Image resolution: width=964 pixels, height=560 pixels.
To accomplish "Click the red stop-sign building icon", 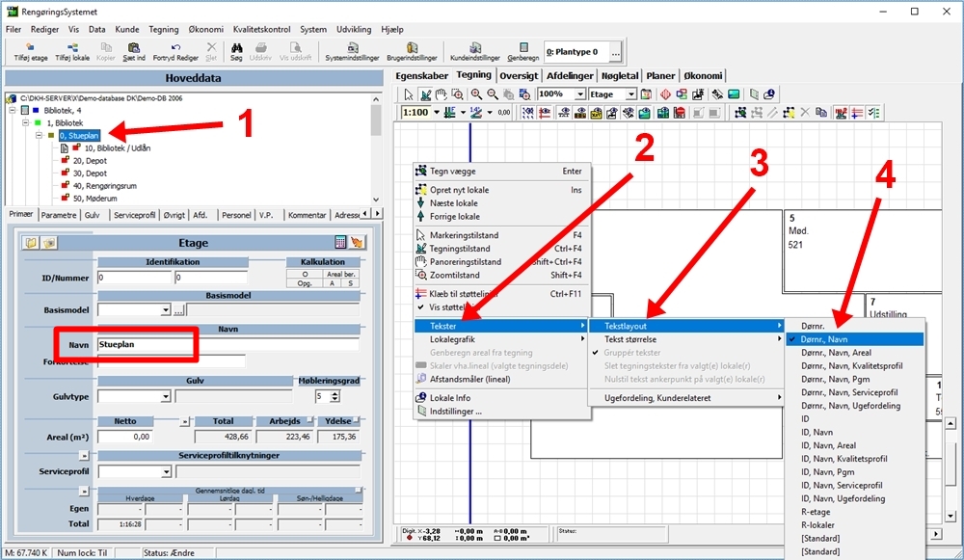I will [x=680, y=113].
